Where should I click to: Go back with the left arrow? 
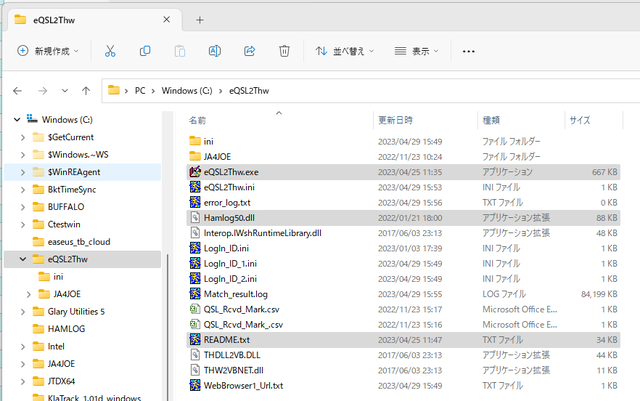[17, 91]
